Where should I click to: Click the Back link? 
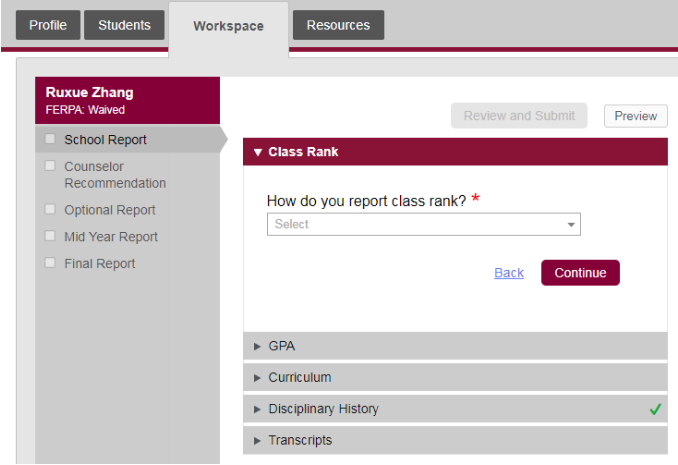point(508,273)
